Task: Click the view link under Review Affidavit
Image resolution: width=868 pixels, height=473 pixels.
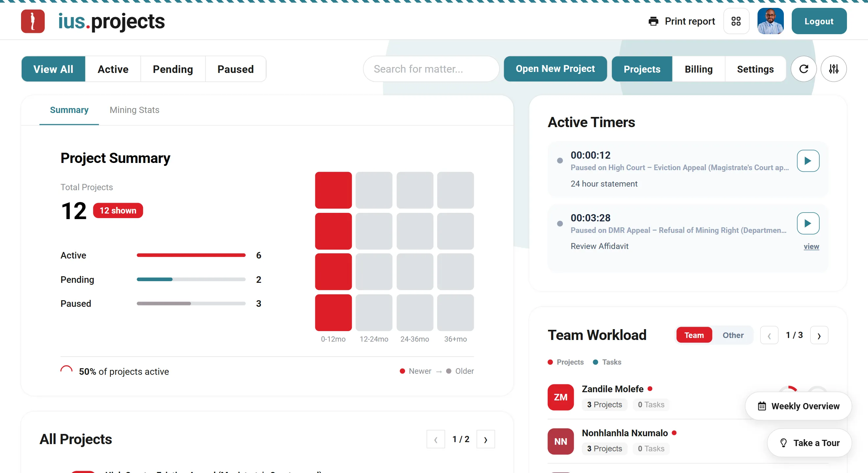Action: [x=811, y=246]
